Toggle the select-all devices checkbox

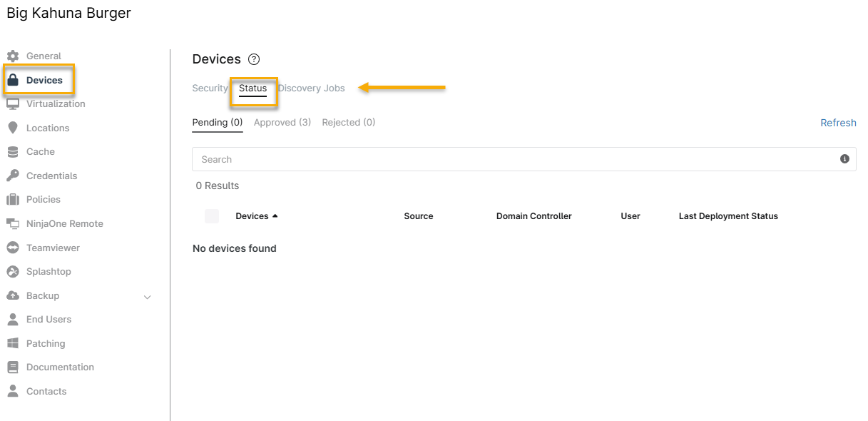pos(212,216)
